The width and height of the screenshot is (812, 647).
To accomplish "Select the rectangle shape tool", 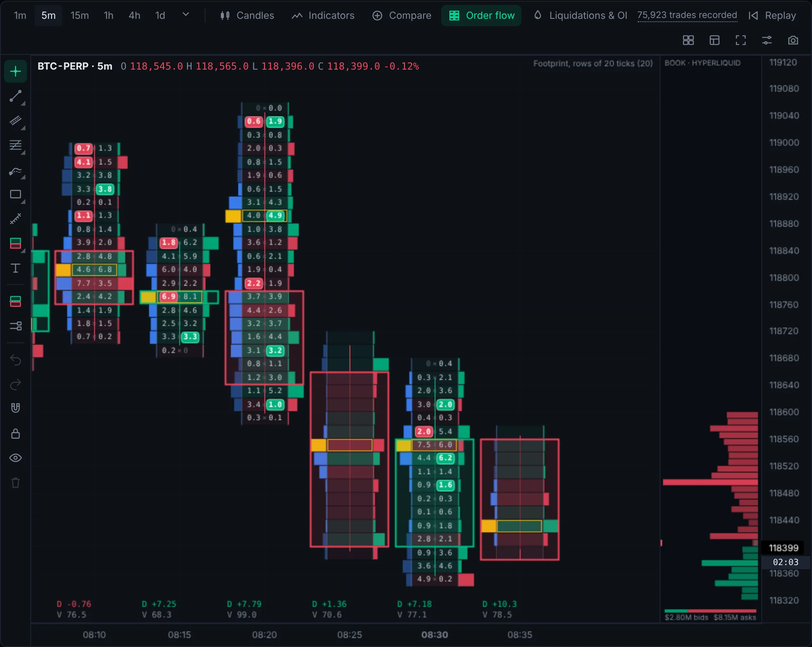I will click(x=16, y=195).
